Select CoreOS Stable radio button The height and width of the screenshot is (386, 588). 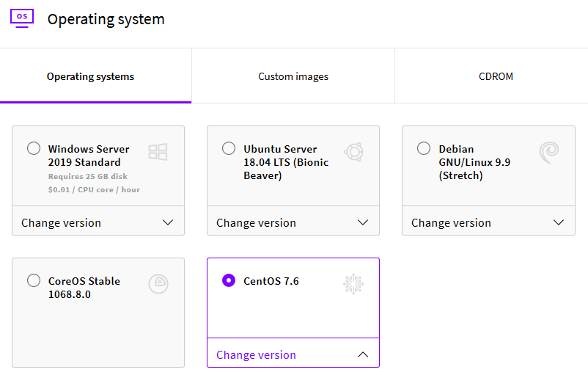coord(34,280)
